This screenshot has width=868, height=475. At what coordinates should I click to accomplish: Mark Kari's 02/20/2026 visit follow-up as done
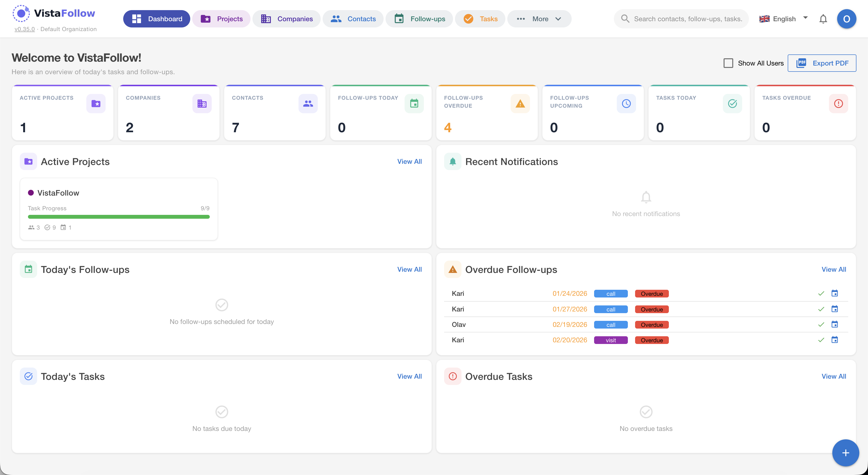tap(821, 340)
